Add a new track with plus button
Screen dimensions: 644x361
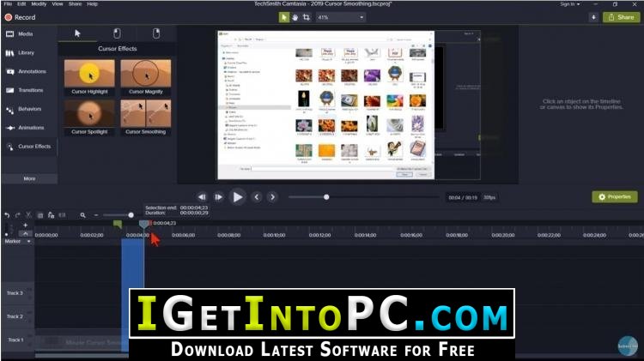pos(25,226)
